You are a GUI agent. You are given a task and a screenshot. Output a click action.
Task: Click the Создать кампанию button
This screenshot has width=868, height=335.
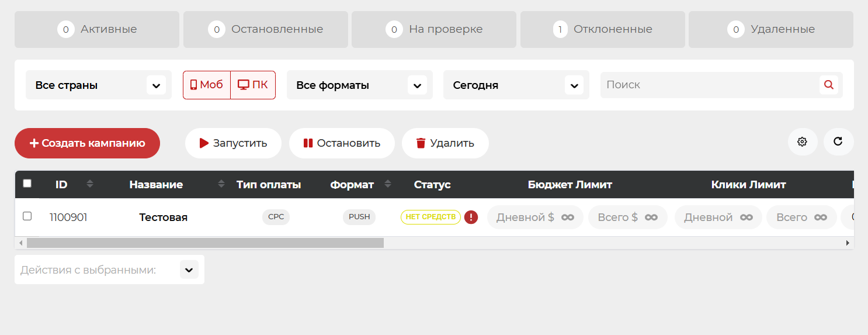87,143
